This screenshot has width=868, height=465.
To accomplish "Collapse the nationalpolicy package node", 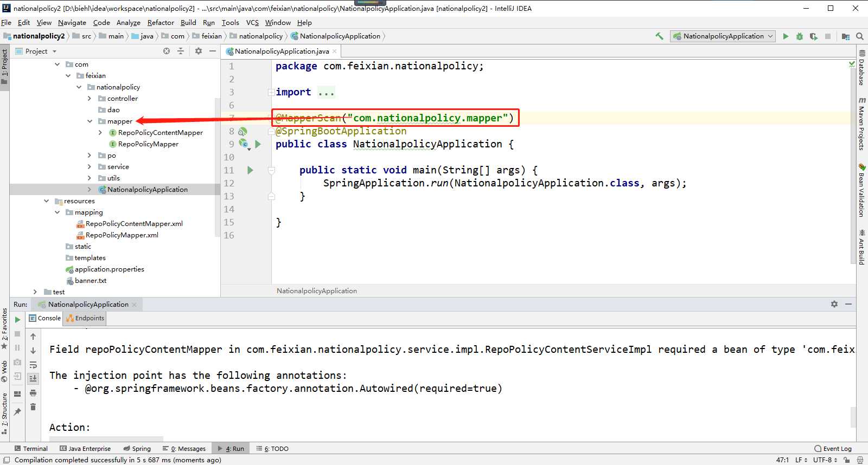I will (x=79, y=87).
